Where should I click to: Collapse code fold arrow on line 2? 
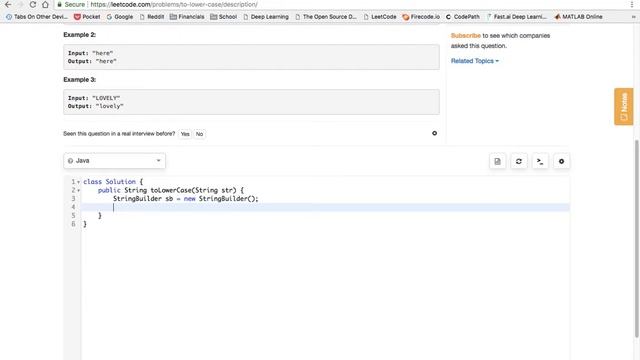(78, 191)
